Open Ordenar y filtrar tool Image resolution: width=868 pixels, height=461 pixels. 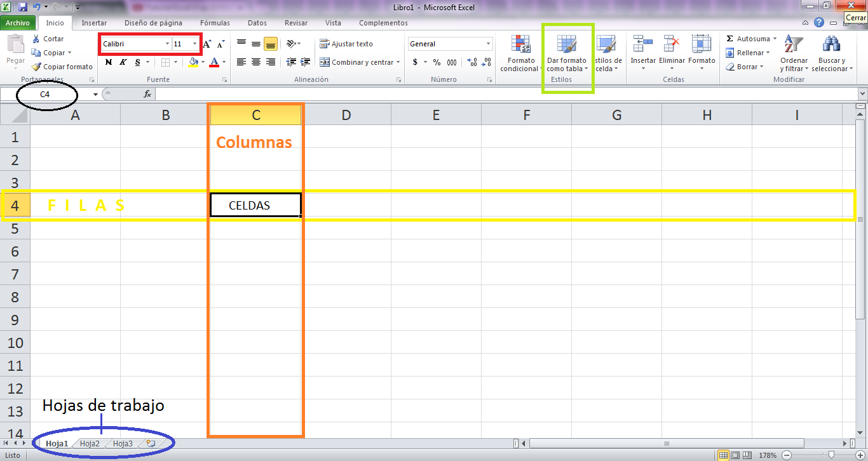pyautogui.click(x=794, y=54)
